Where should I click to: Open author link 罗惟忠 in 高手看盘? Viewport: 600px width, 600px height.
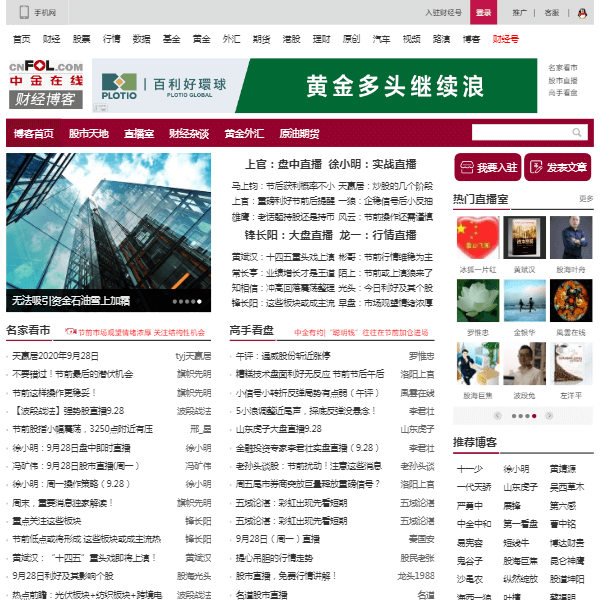point(421,356)
